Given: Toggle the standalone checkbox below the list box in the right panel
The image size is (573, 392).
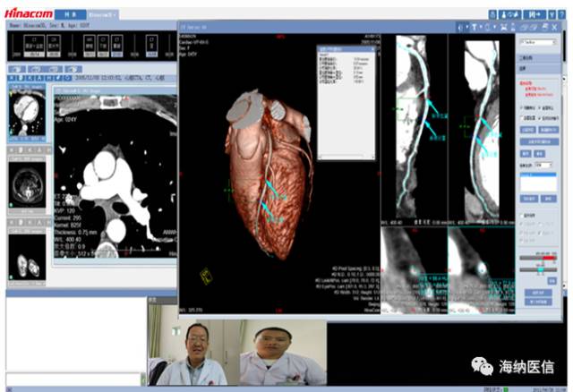Looking at the screenshot, I should coord(521,216).
